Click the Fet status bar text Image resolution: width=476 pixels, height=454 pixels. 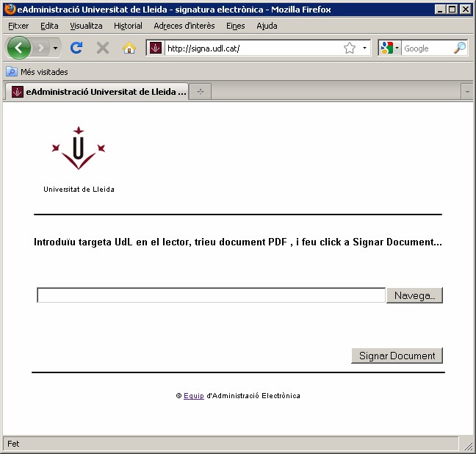[13, 444]
